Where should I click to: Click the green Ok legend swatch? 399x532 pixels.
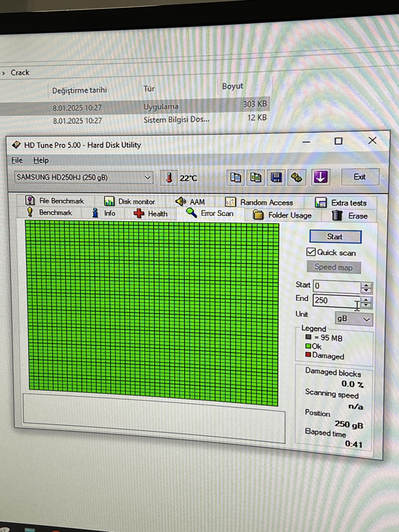click(x=308, y=346)
